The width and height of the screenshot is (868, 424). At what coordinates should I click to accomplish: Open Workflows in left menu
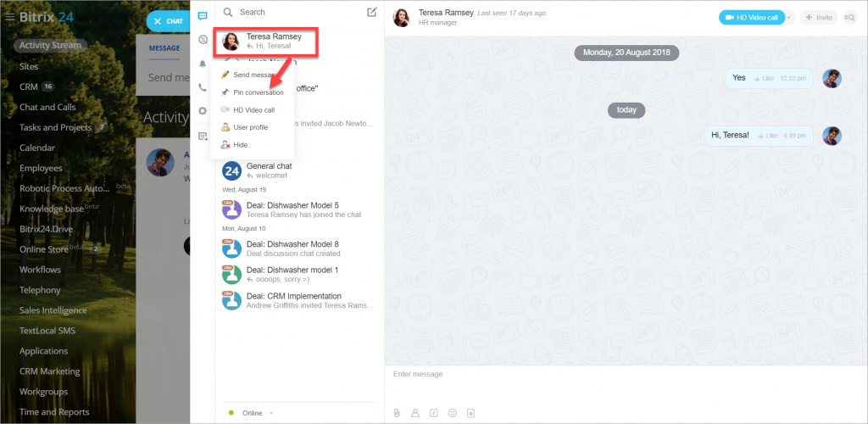[x=41, y=270]
